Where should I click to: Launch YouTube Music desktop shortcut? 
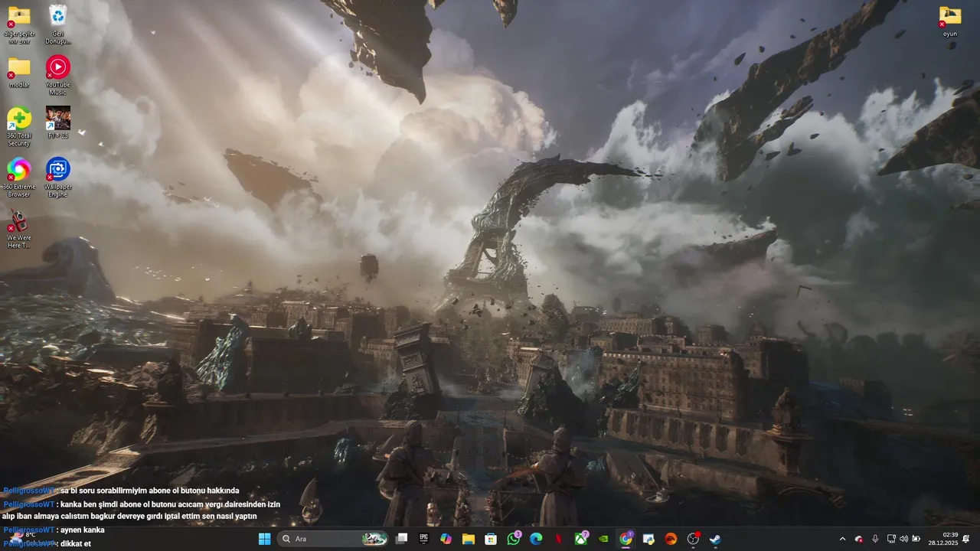click(x=57, y=74)
